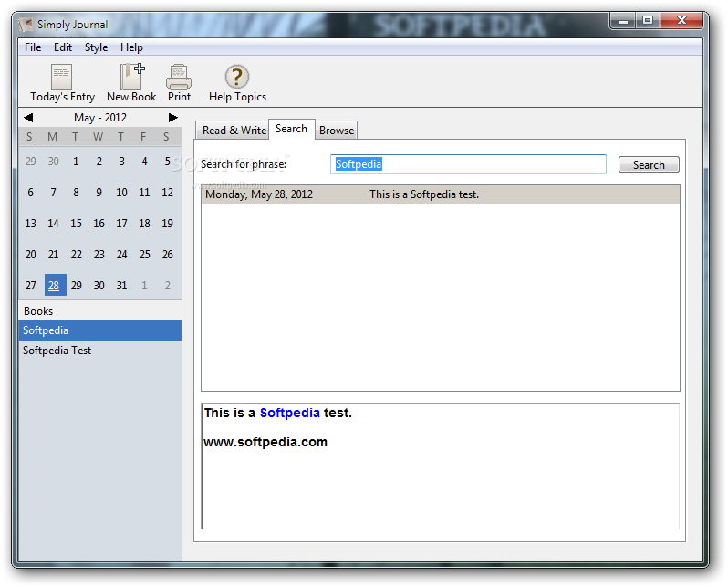This screenshot has width=728, height=587.
Task: Open the Edit menu
Action: click(63, 47)
